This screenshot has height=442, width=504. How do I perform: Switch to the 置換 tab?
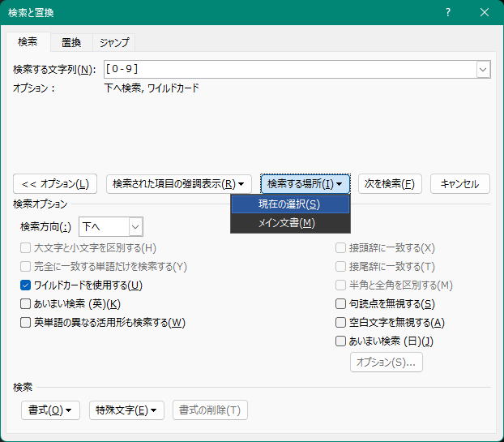tap(71, 42)
